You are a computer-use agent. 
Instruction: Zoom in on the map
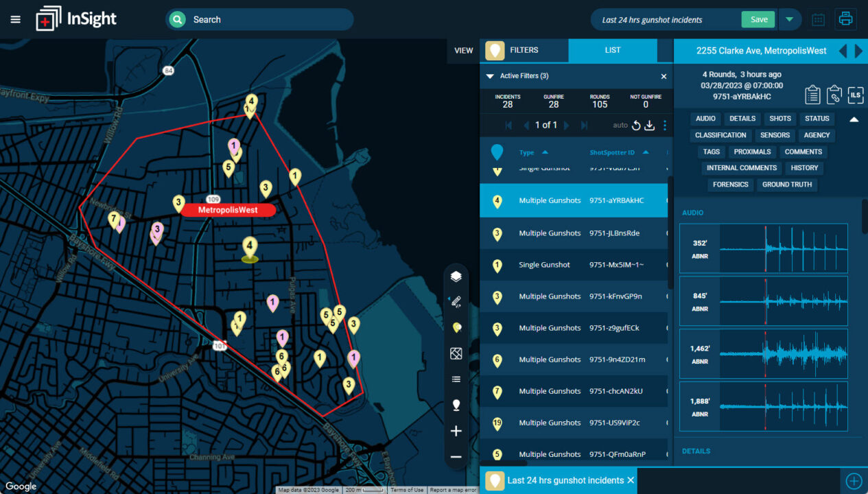tap(456, 431)
